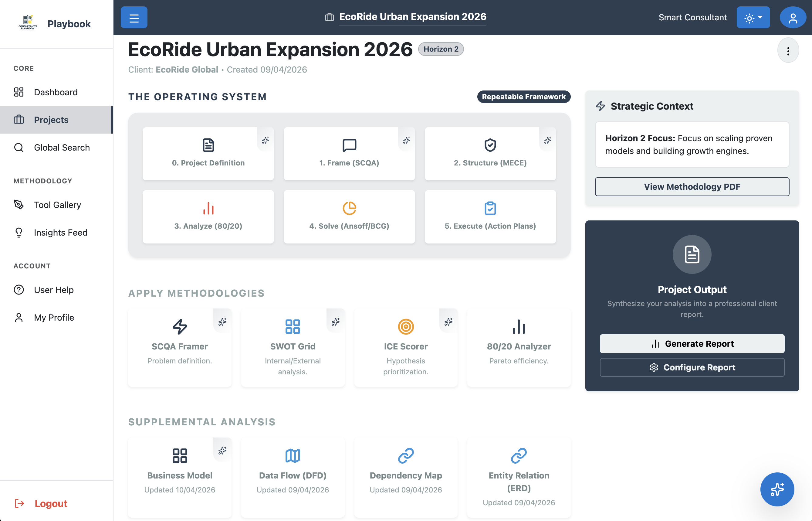Screen dimensions: 812x521
Task: Click AI sparkle icon on SWOT Grid card
Action: point(335,322)
